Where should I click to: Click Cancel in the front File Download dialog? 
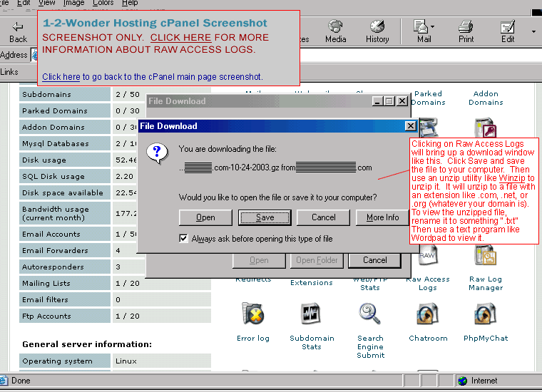324,217
